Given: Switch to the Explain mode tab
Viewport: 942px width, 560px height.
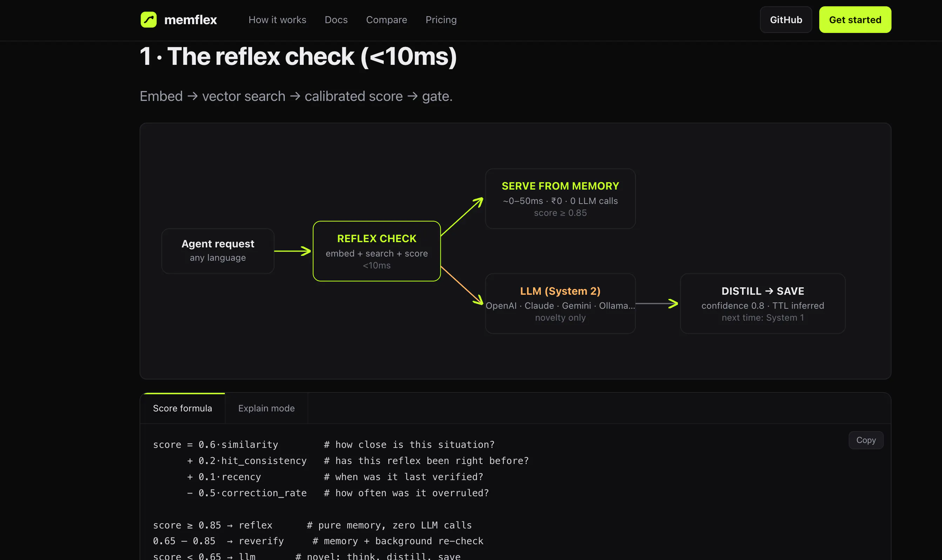Looking at the screenshot, I should click(x=266, y=408).
